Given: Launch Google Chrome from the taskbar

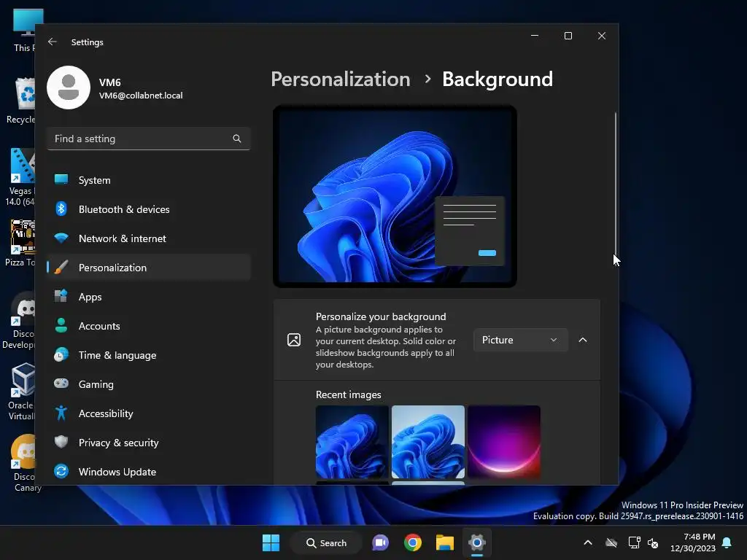Looking at the screenshot, I should [x=413, y=542].
